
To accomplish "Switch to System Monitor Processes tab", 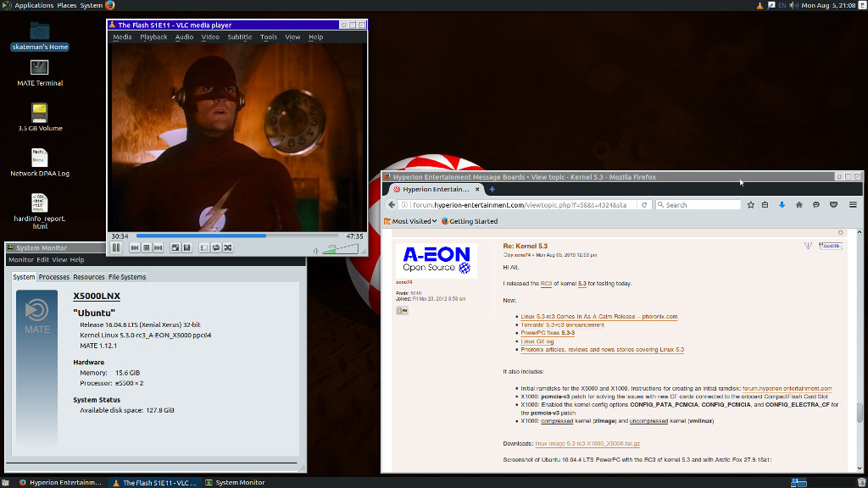I will [x=54, y=277].
